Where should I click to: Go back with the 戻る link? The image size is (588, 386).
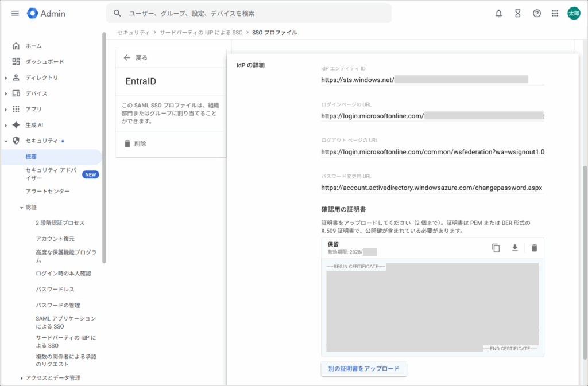(136, 57)
